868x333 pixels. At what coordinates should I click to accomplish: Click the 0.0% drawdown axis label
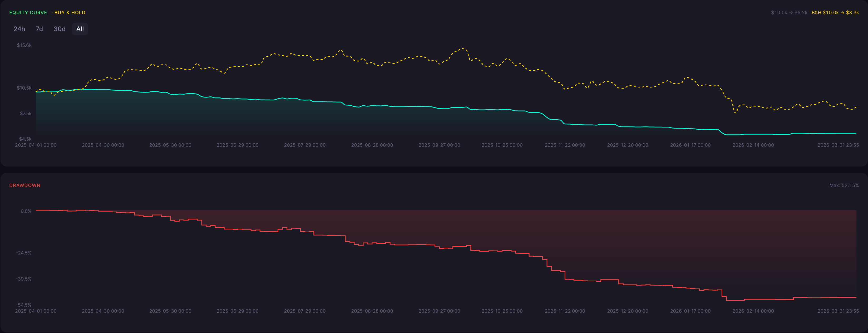coord(26,211)
